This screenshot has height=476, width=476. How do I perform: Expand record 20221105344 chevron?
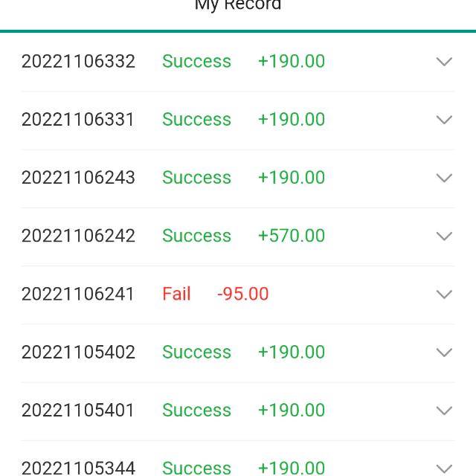[444, 468]
